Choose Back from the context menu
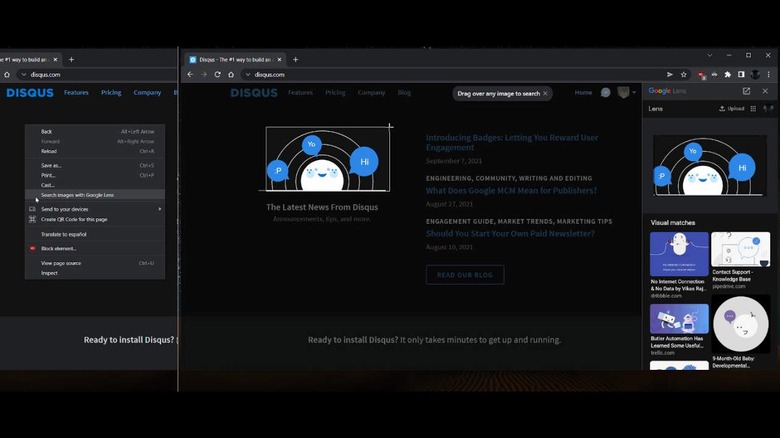 (95, 131)
